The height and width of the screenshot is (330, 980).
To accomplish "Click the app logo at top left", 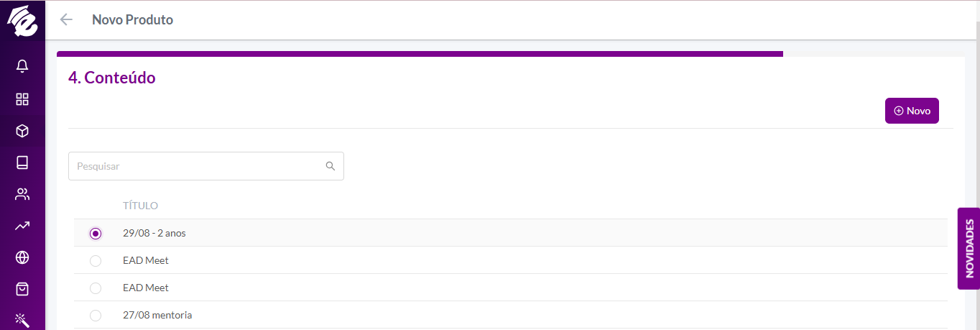I will tap(22, 20).
